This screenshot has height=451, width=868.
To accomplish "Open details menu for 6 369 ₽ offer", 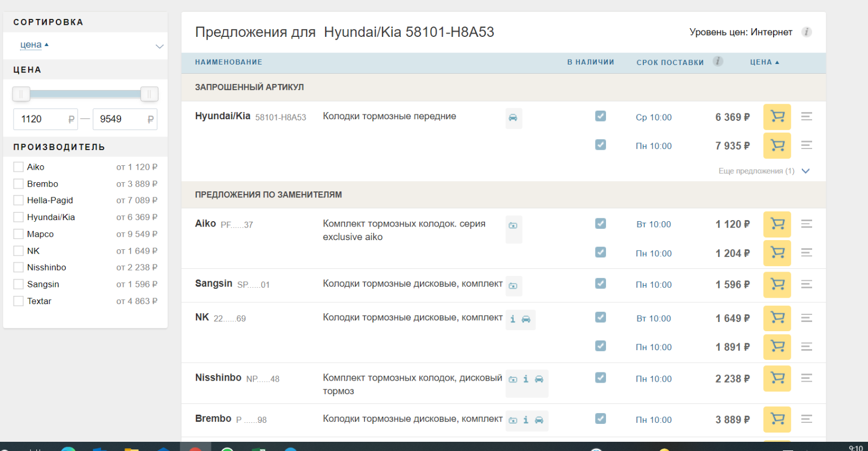I will 807,117.
